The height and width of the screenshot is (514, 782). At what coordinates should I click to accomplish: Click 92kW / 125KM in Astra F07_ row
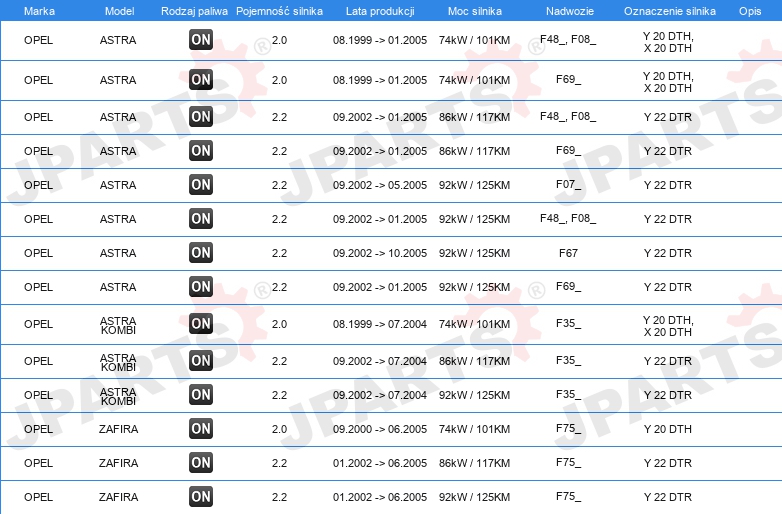[x=474, y=185]
